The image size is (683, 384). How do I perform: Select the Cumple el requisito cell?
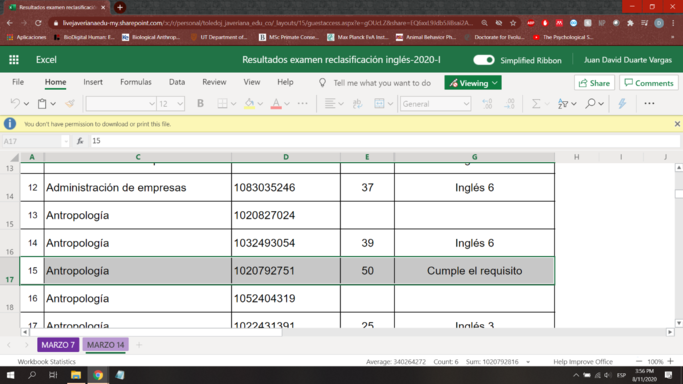pos(474,271)
